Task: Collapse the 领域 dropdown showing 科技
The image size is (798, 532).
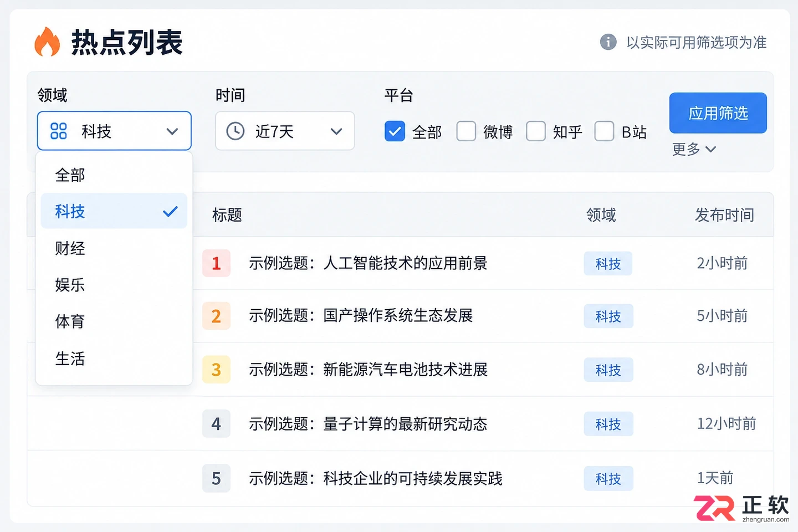Action: (x=114, y=131)
